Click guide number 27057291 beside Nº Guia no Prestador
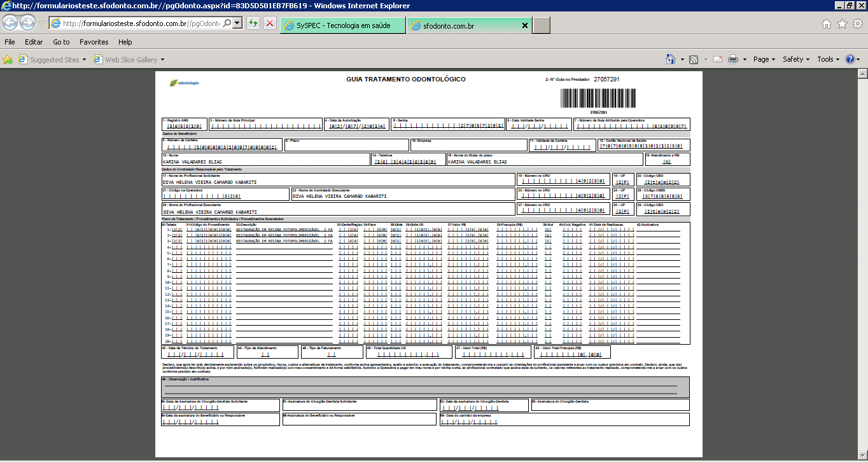 606,79
